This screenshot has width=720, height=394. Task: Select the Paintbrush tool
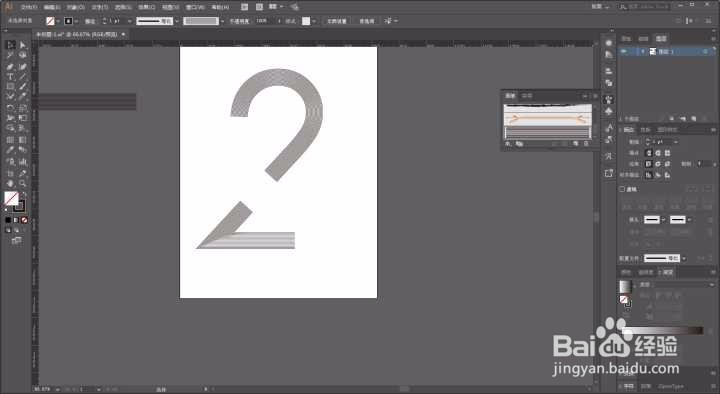coord(23,87)
